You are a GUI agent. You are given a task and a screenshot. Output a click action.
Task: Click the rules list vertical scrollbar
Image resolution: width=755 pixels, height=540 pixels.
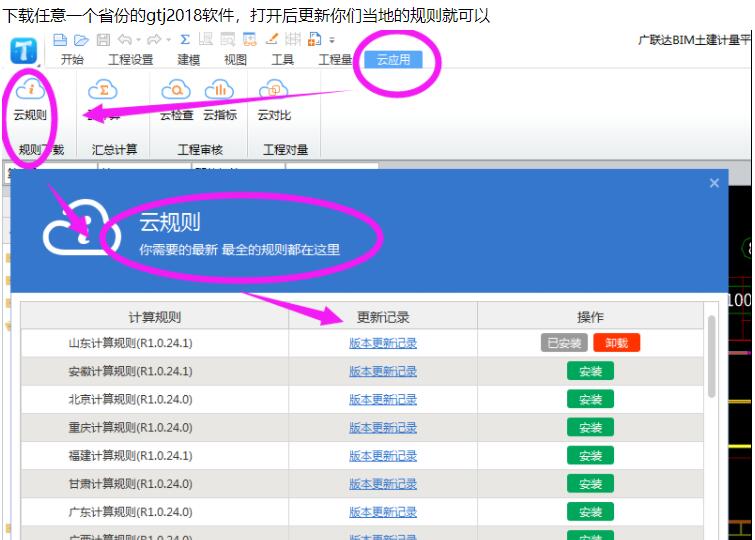(711, 356)
